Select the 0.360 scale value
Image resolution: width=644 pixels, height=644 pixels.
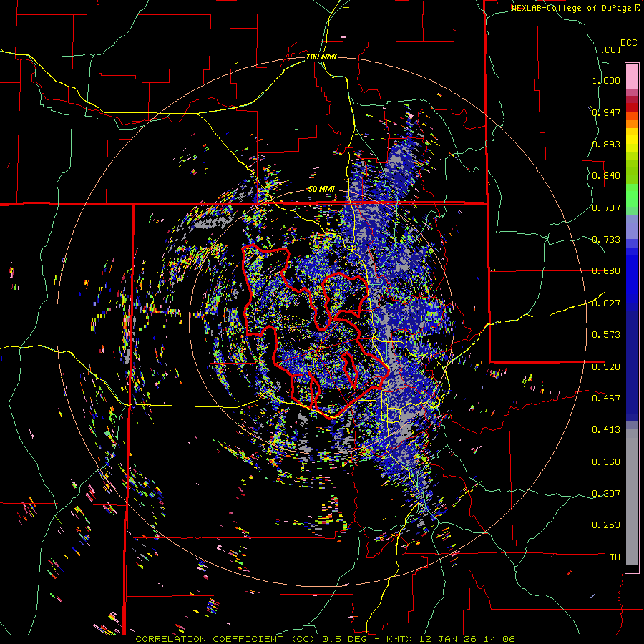click(x=606, y=462)
